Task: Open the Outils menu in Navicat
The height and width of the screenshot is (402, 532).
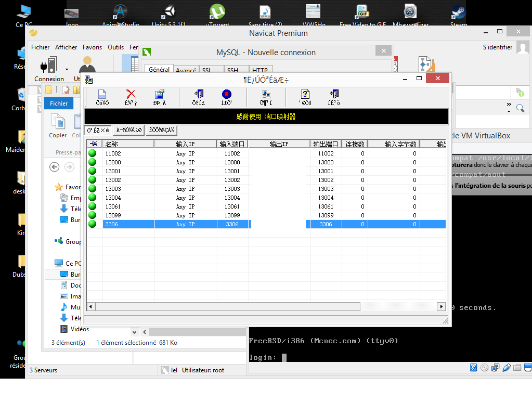Action: [115, 47]
